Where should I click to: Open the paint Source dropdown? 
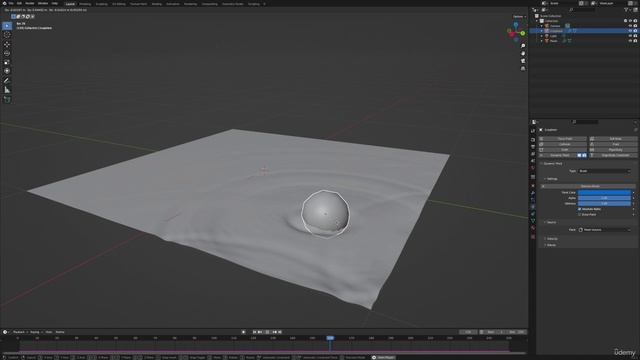pos(604,230)
